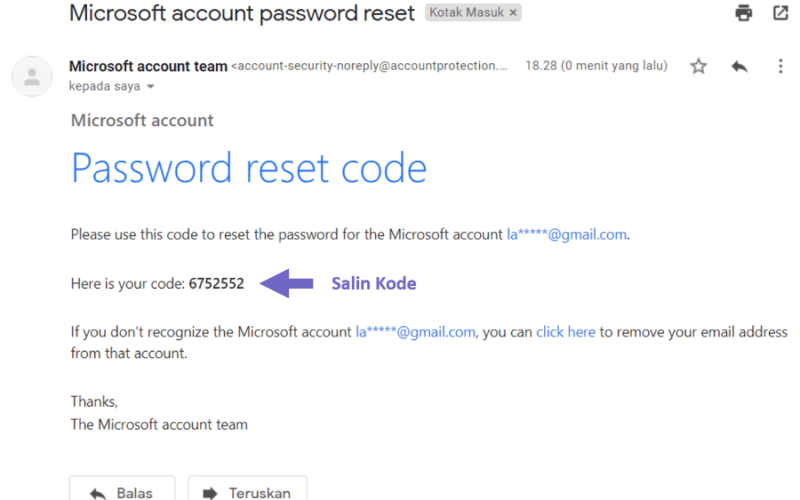
Task: Click the reset code 6752552
Action: click(216, 284)
